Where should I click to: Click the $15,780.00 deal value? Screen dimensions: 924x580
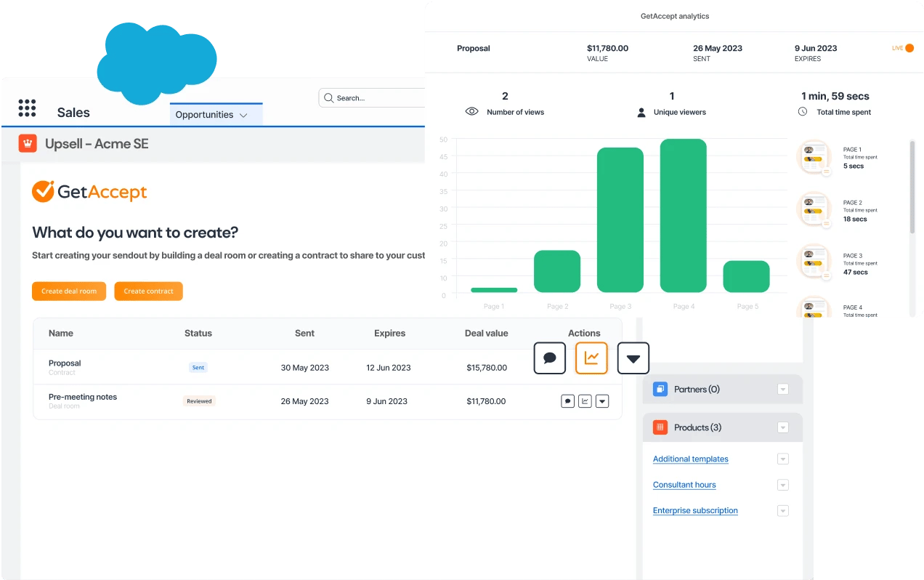[x=487, y=367]
